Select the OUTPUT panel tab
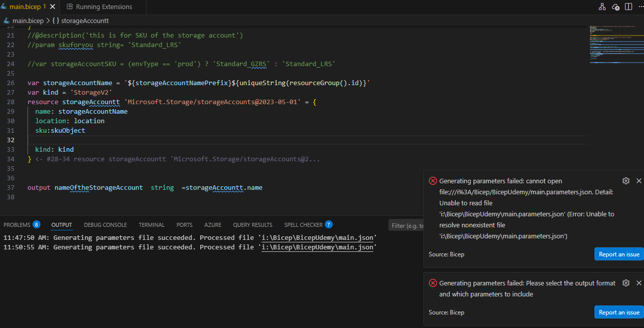The width and height of the screenshot is (644, 328). (x=62, y=225)
